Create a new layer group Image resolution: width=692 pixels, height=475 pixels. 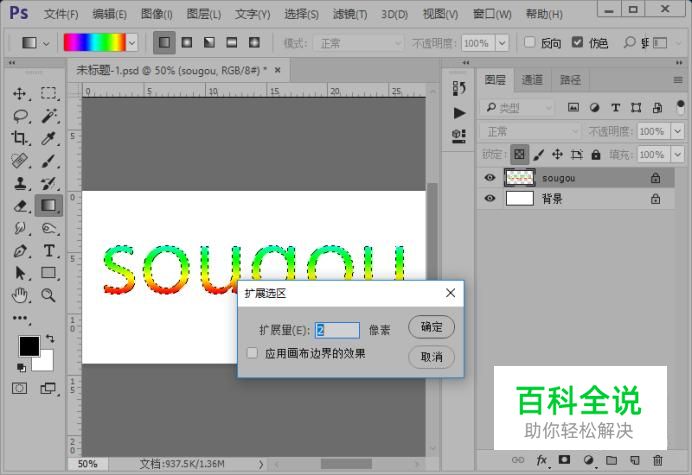tap(611, 460)
